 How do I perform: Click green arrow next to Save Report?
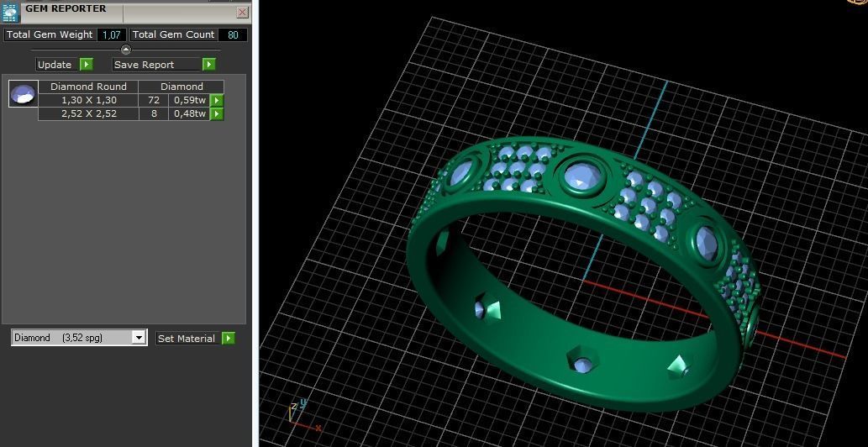pyautogui.click(x=208, y=65)
